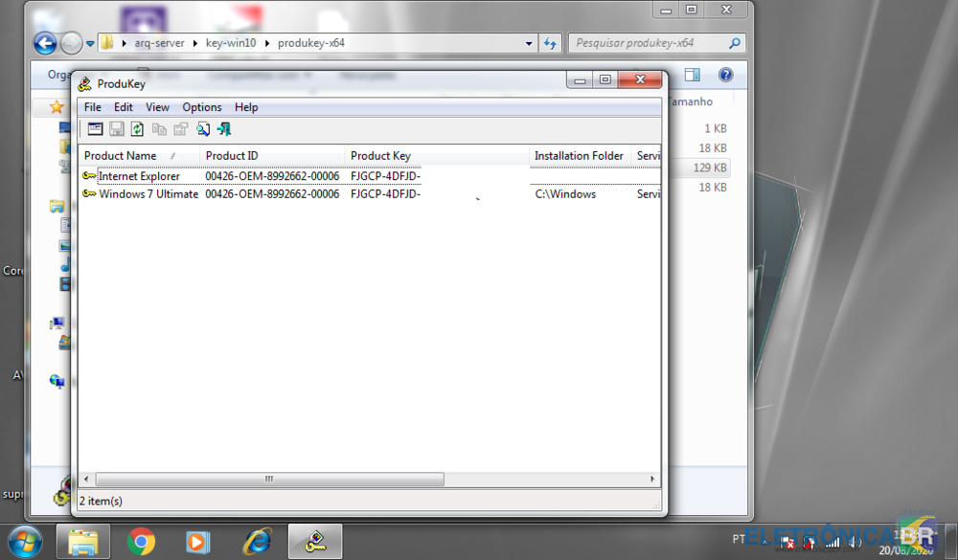The width and height of the screenshot is (958, 560).
Task: Open the File menu in ProduKey
Action: (92, 107)
